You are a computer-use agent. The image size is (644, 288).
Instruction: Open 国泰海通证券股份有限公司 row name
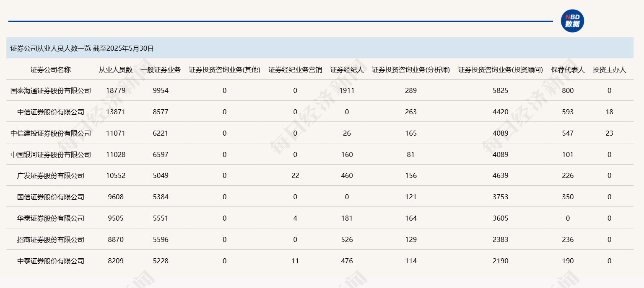(51, 91)
